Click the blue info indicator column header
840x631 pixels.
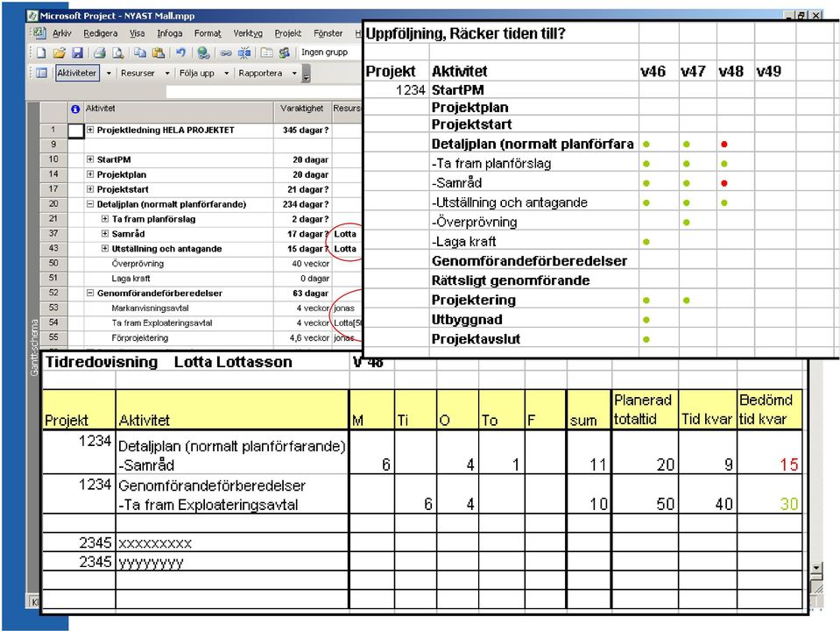coord(75,109)
